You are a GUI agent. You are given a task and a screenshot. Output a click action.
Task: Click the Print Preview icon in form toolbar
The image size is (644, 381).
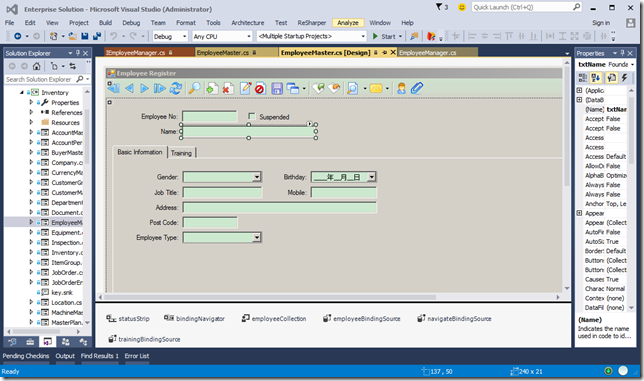(x=352, y=88)
